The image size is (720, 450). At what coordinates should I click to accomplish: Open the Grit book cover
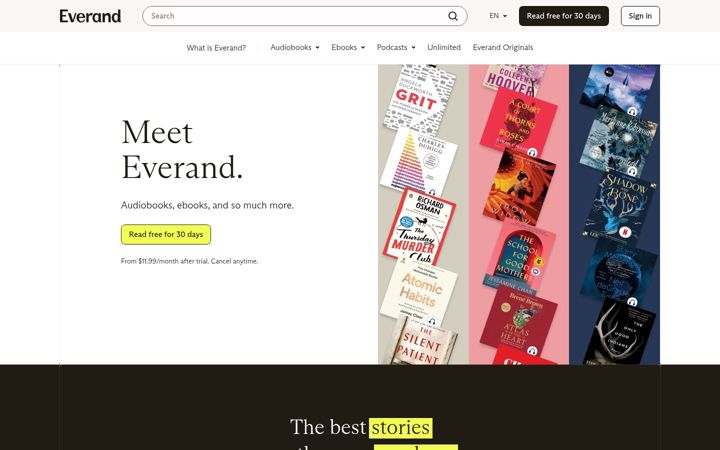click(x=419, y=100)
